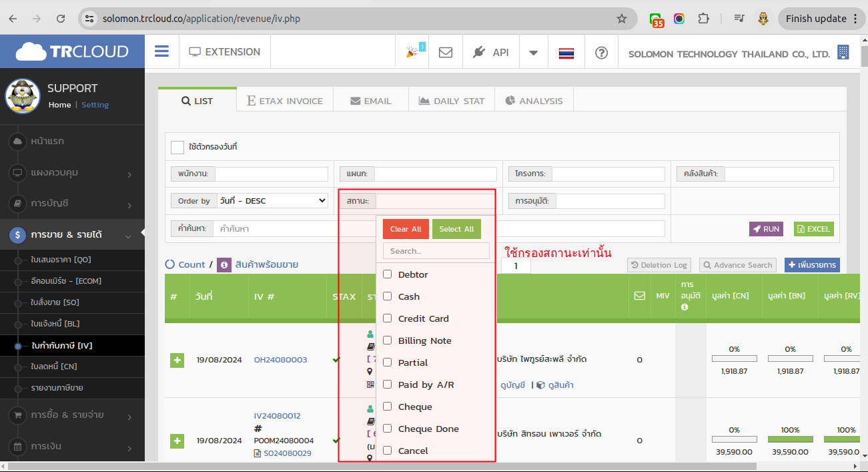This screenshot has width=868, height=472.
Task: Switch to the ANALYSIS tab
Action: coord(534,101)
